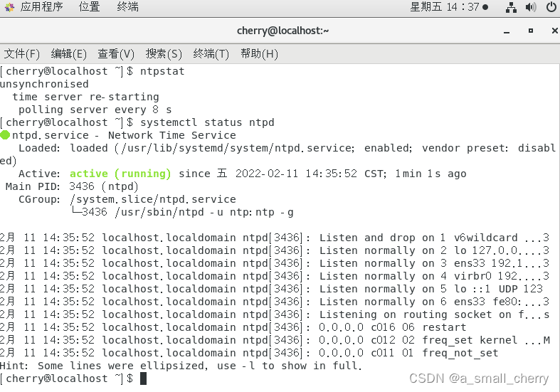Click the network connection icon
560x392 pixels.
[511, 7]
